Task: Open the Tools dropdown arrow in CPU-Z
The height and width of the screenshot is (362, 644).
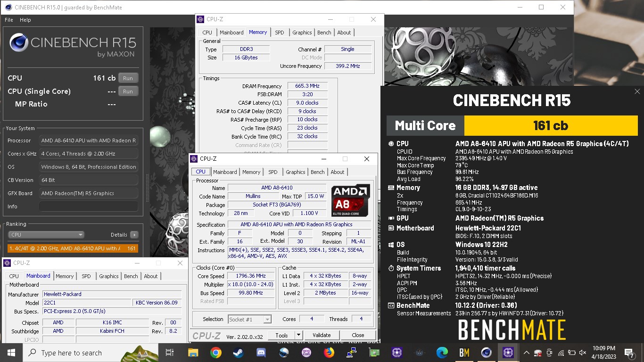Action: point(298,335)
